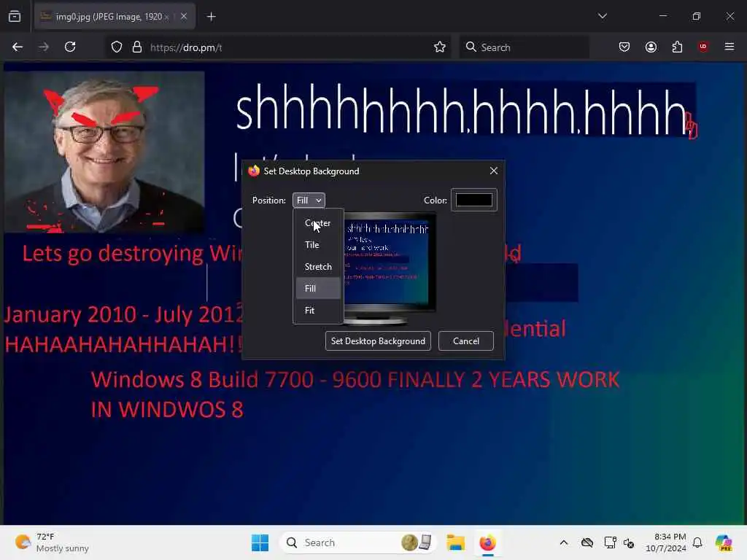Launch Copilot preview icon in taskbar
The width and height of the screenshot is (747, 560).
click(724, 542)
